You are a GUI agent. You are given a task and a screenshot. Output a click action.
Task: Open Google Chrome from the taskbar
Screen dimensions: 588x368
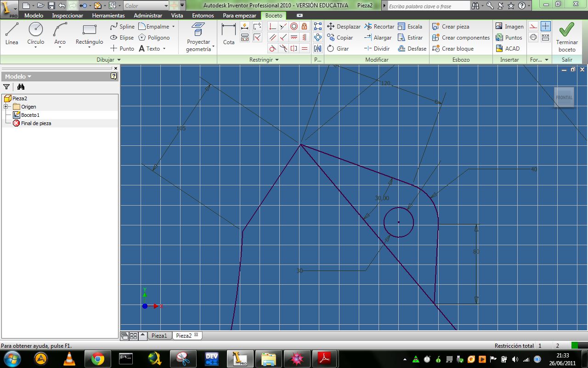97,358
